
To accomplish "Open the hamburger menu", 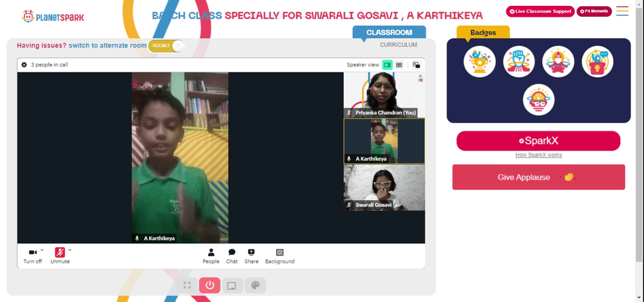I will coord(622,11).
